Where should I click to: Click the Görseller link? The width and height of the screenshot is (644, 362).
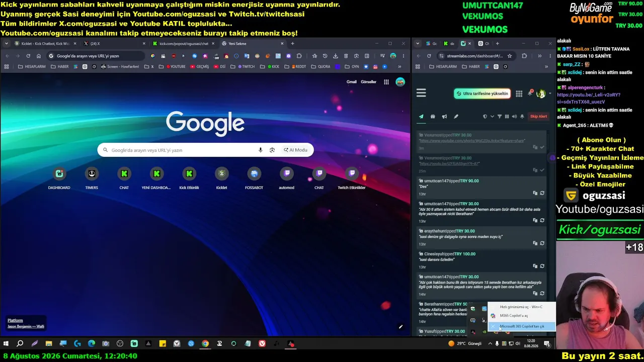(368, 82)
